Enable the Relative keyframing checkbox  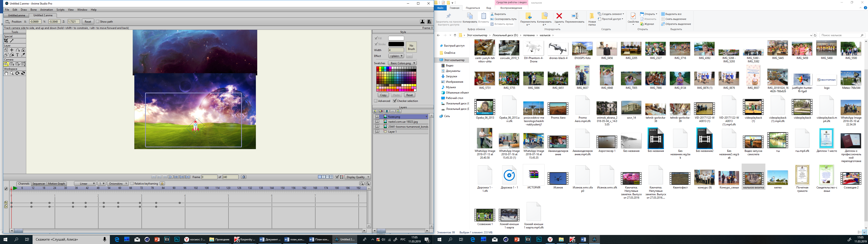[132, 183]
